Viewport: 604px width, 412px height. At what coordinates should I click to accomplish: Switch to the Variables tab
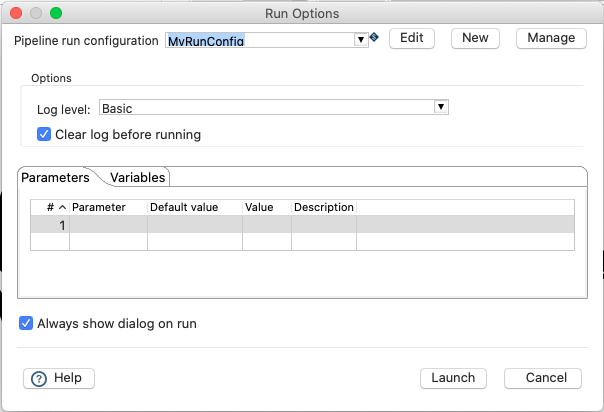point(138,177)
